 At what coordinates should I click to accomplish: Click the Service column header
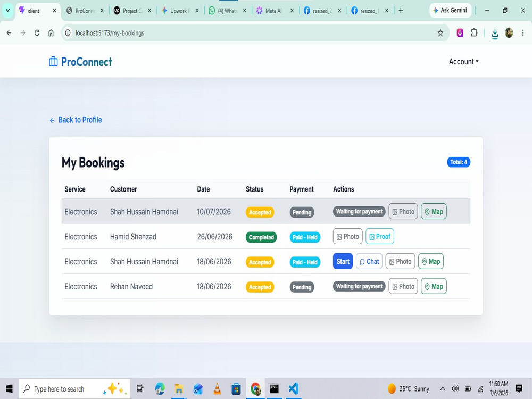pos(75,189)
